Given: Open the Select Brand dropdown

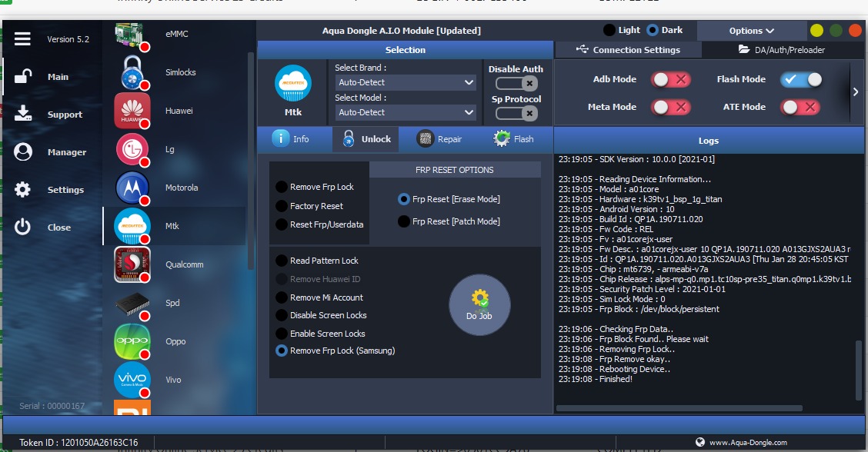Looking at the screenshot, I should (x=406, y=82).
